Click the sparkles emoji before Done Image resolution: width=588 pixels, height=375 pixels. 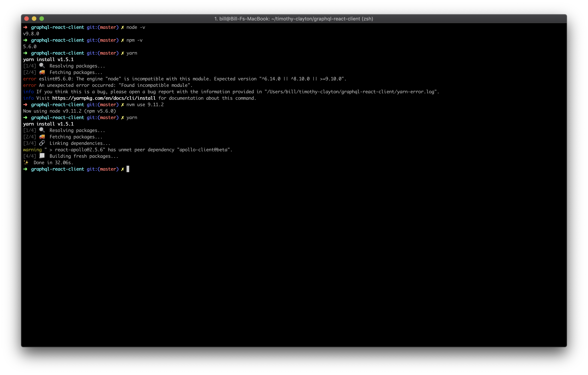(26, 162)
